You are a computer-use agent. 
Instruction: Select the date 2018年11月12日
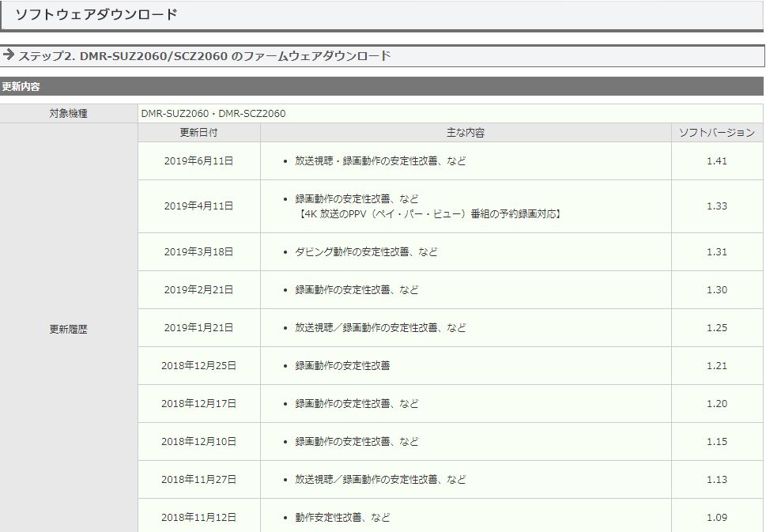199,517
